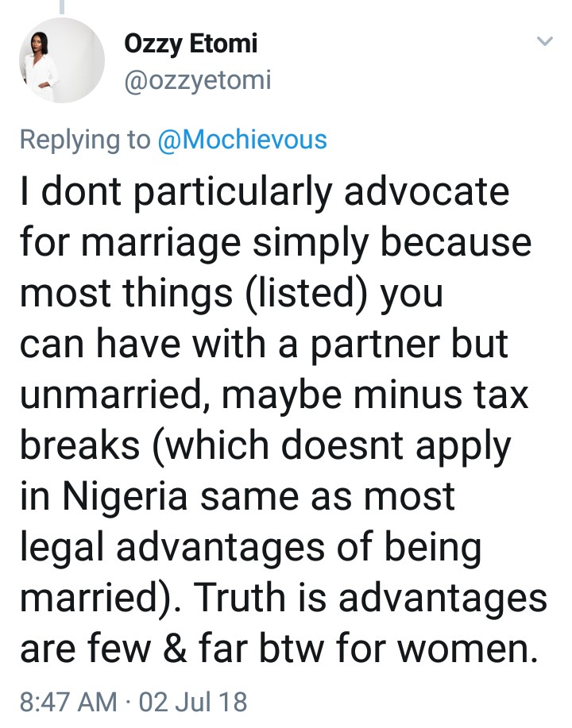This screenshot has width=572, height=728.
Task: Expand the tweet options chevron
Action: [544, 41]
